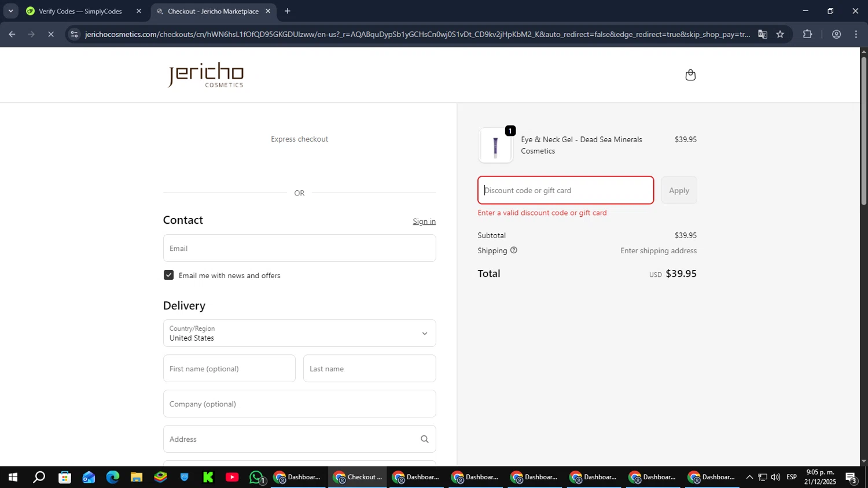Click the Company (optional) field
Screen dimensions: 868x488
[x=299, y=404]
